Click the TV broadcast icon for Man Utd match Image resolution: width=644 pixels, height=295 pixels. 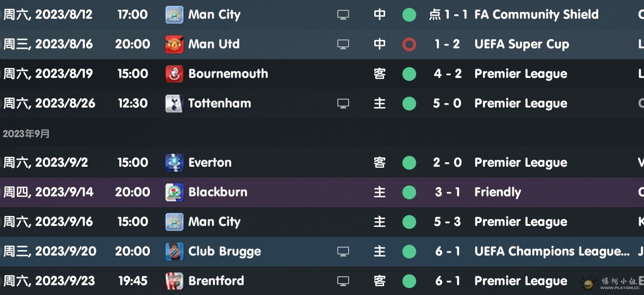(343, 44)
